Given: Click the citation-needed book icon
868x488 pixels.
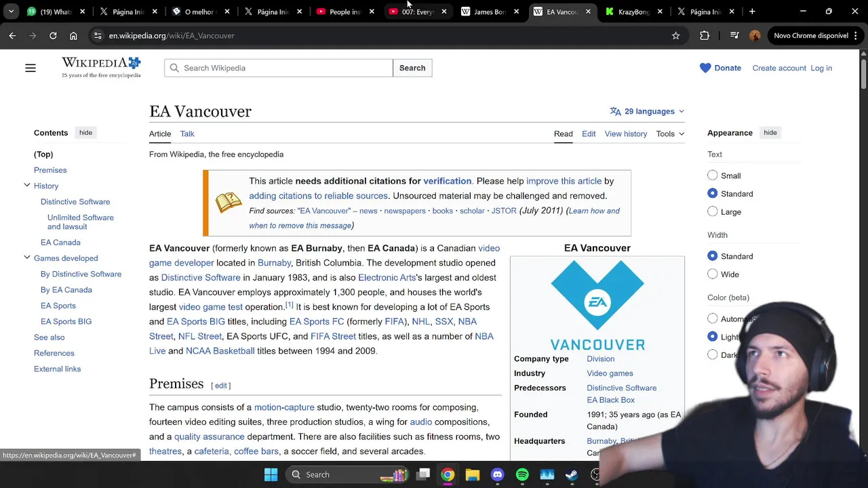Looking at the screenshot, I should (x=229, y=203).
